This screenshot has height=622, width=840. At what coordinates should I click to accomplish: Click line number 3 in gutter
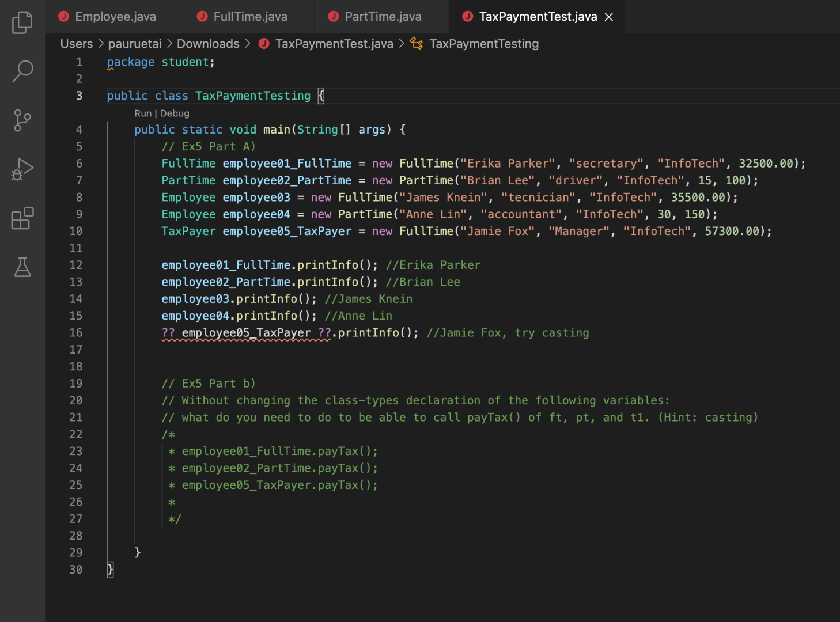pyautogui.click(x=80, y=96)
